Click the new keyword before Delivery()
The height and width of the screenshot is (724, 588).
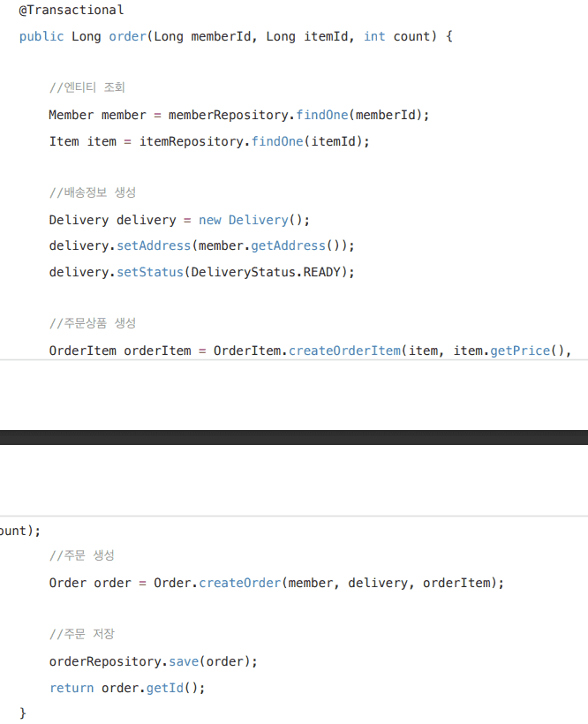tap(209, 220)
